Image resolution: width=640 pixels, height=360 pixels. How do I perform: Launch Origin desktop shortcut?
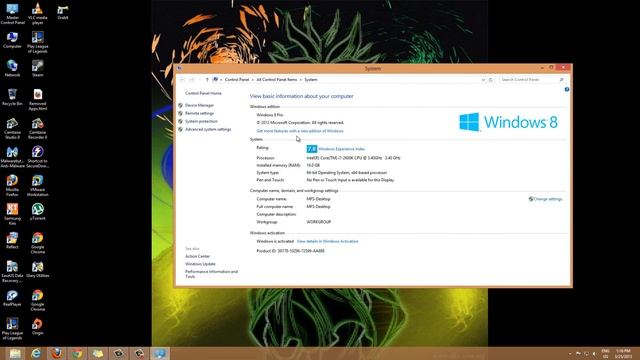(x=38, y=327)
